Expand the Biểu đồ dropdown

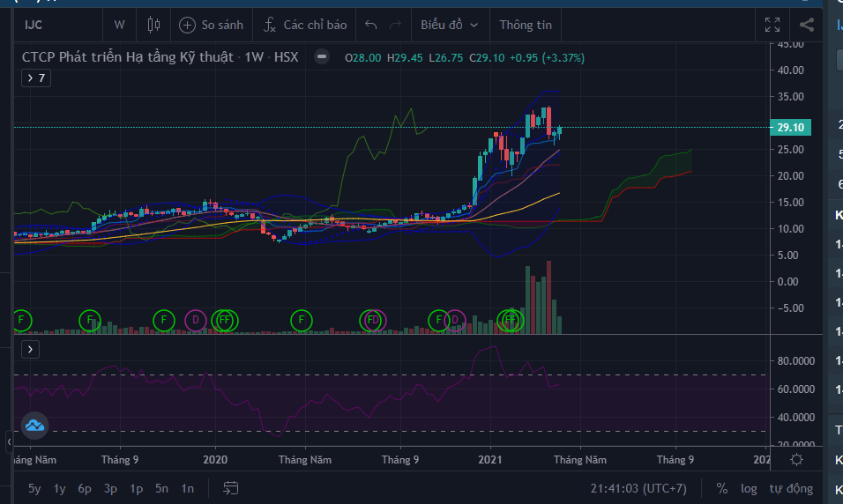point(450,25)
